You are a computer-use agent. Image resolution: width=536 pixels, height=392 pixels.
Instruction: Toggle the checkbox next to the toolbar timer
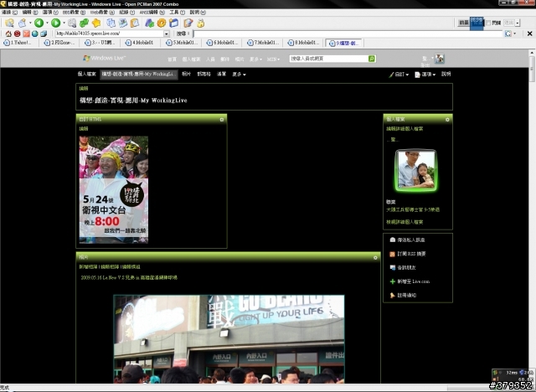point(488,23)
